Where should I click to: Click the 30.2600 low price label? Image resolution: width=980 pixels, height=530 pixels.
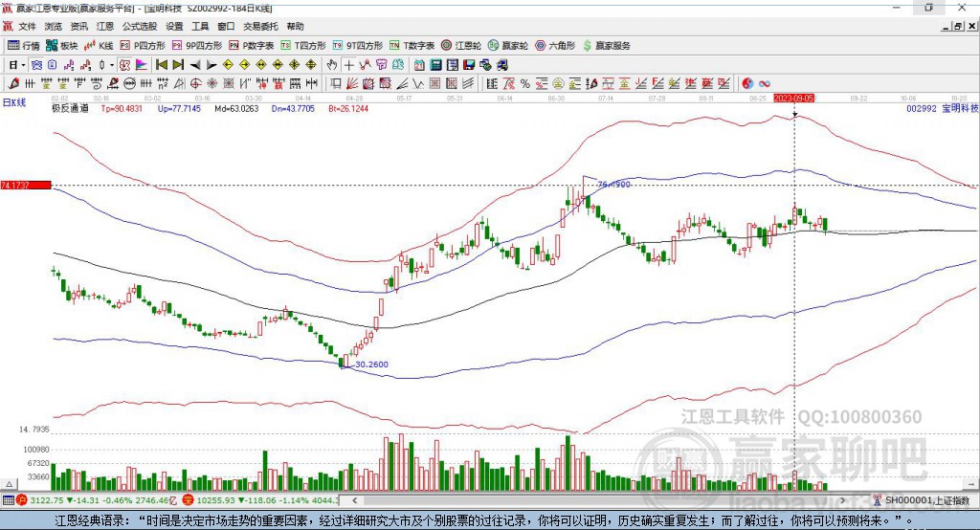pyautogui.click(x=371, y=364)
